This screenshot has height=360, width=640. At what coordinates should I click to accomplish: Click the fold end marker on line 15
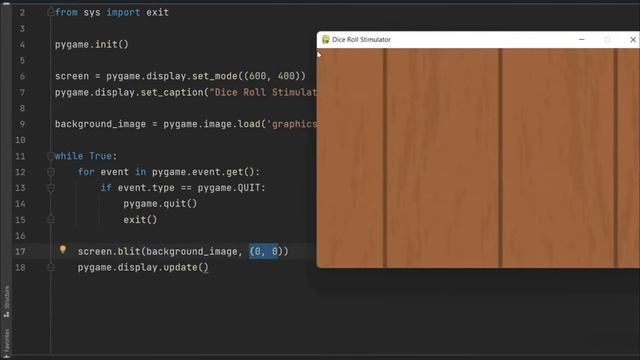51,220
